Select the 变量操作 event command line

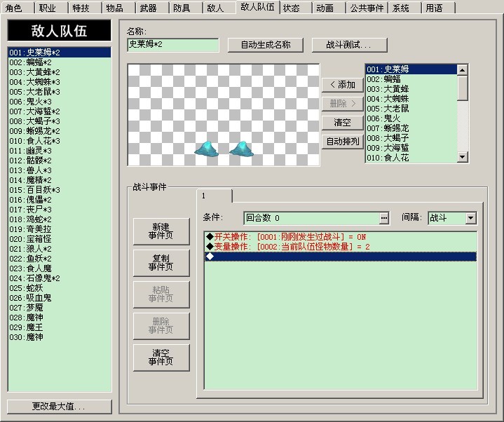[341, 247]
